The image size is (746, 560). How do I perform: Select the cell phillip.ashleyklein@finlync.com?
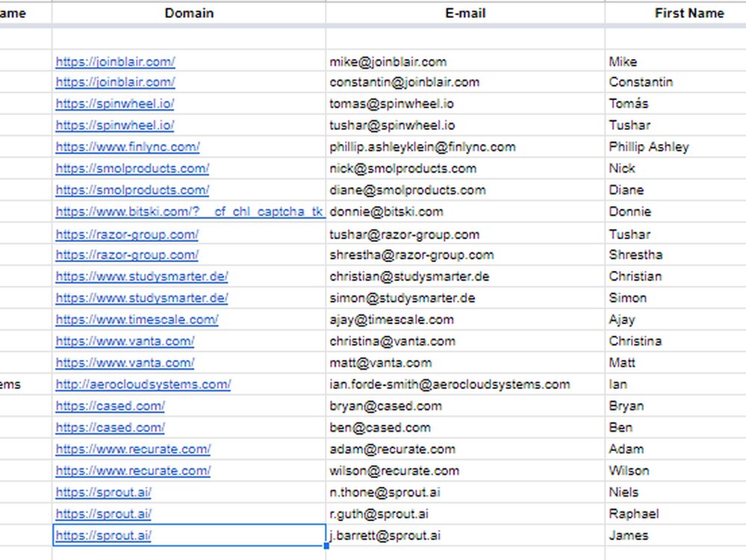click(x=465, y=147)
